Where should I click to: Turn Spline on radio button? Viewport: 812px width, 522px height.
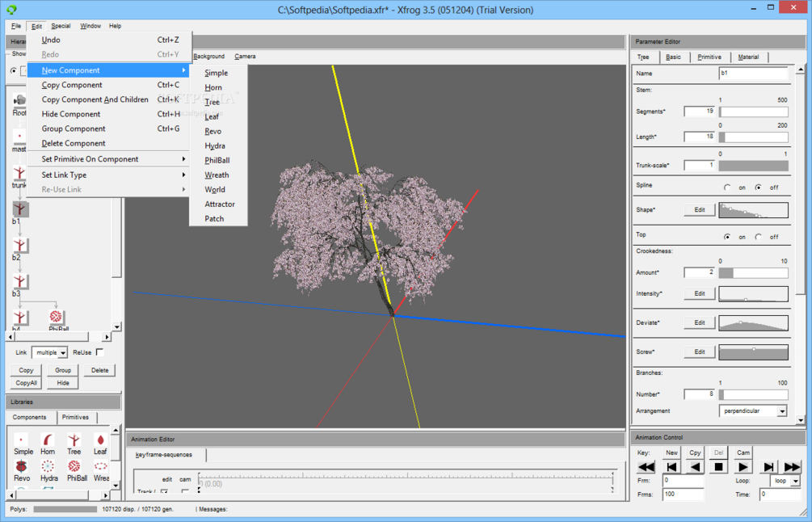(727, 187)
